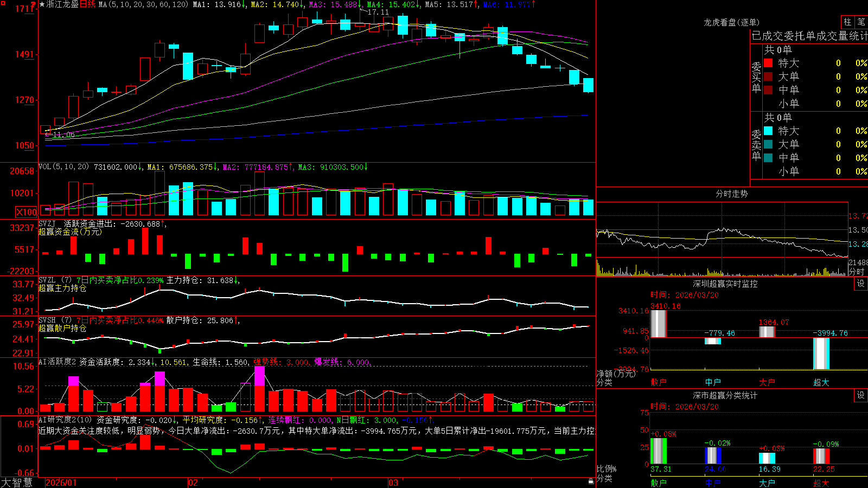
Task: Click the 深市超赢分类统计 panel title
Action: point(725,395)
